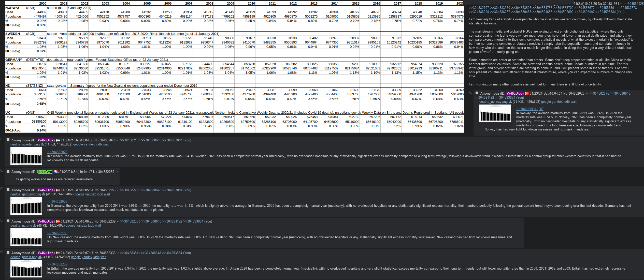Select checkbox for post No.304582089
This screenshot has width=644, height=280.
pyautogui.click(x=8, y=171)
